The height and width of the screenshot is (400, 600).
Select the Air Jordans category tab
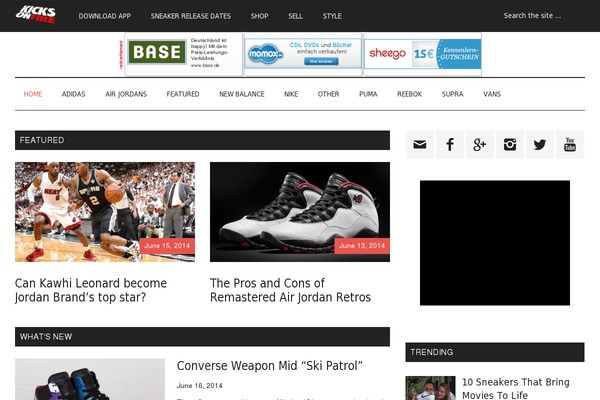click(126, 94)
